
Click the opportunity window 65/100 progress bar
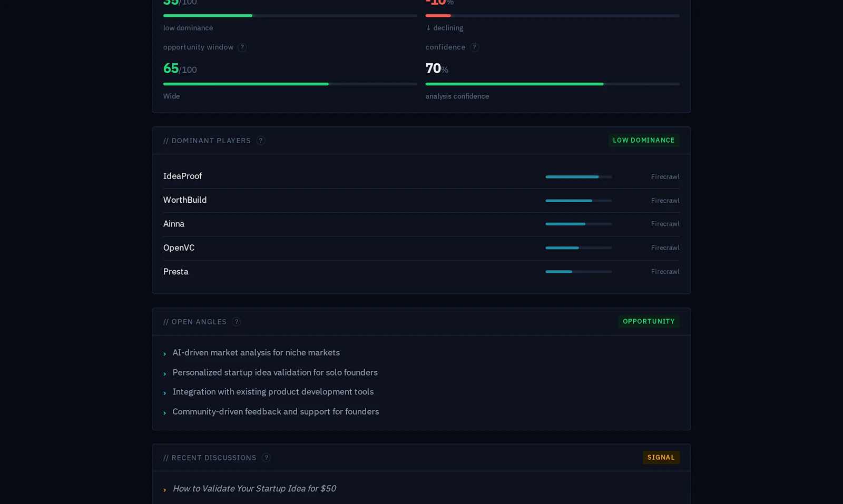pyautogui.click(x=290, y=84)
